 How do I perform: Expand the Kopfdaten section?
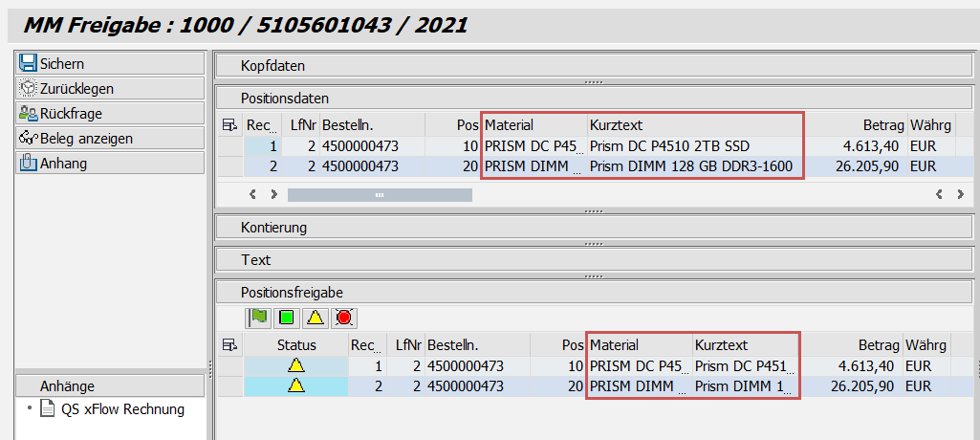tap(595, 66)
